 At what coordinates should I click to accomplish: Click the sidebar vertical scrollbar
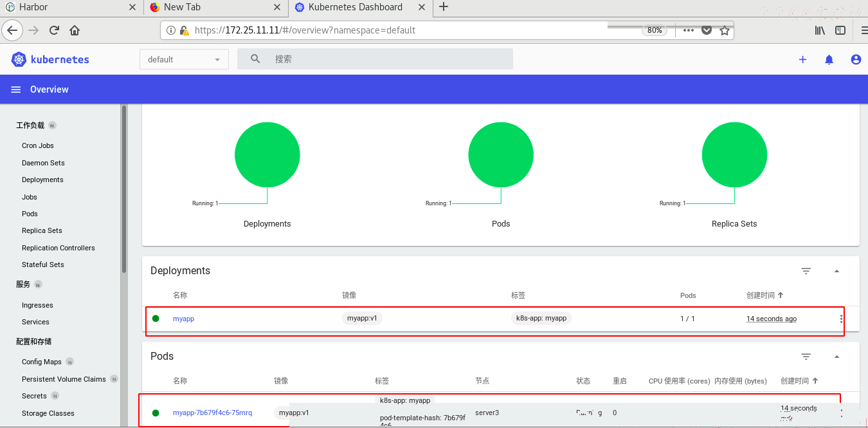pos(123,190)
